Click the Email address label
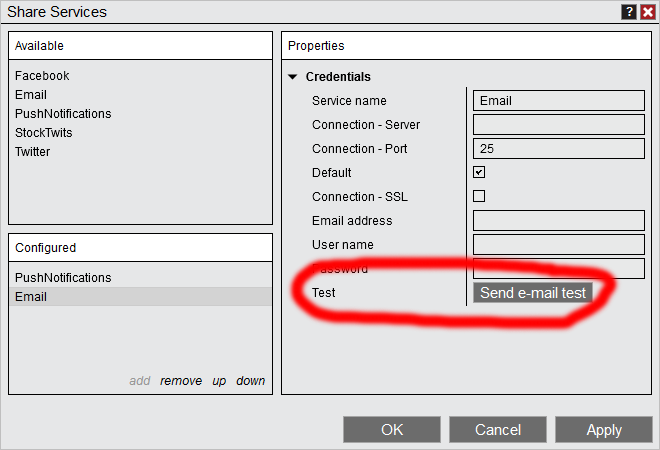This screenshot has width=660, height=450. tap(352, 221)
